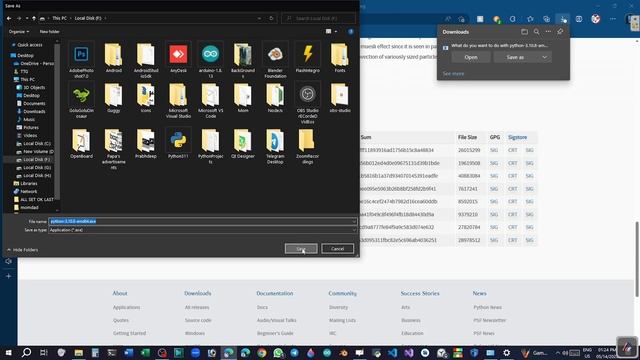640x360 pixels.
Task: Open Edge Favorites star icon
Action: pos(530,19)
